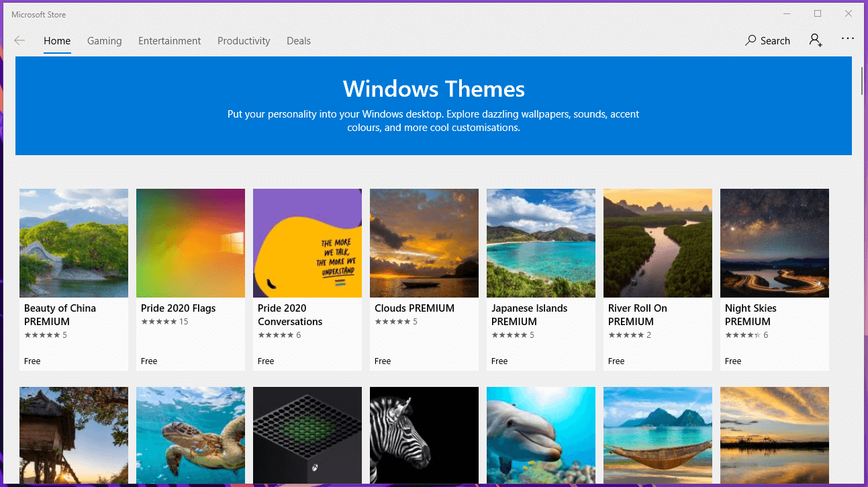This screenshot has width=868, height=487.
Task: Click the vertical scrollbar thumb
Action: 863,81
